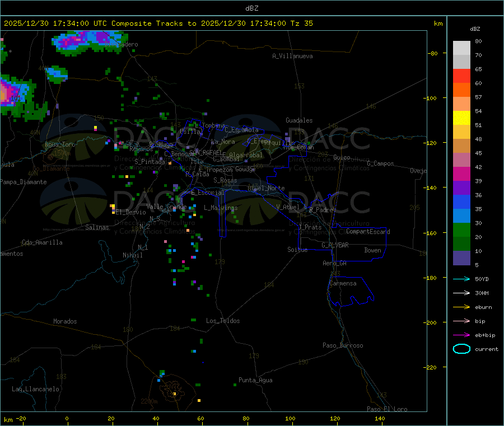Click the CompantEscard map label
The width and height of the screenshot is (504, 426).
point(368,232)
